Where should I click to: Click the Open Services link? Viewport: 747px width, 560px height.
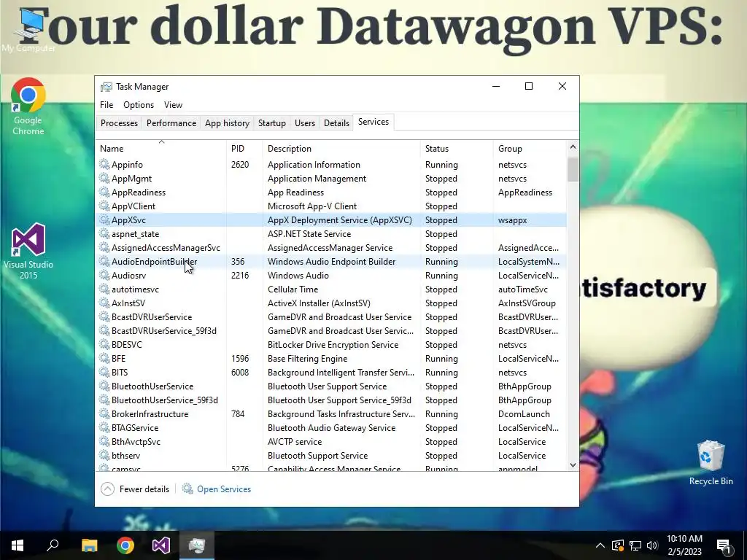(217, 489)
